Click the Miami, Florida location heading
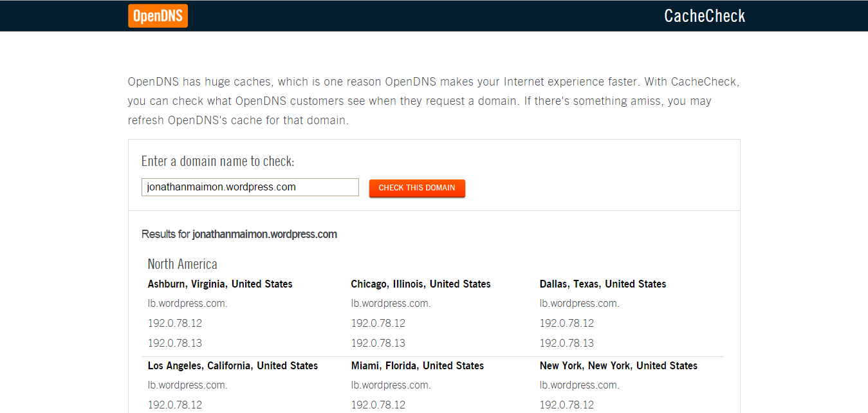The image size is (868, 413). [x=418, y=366]
